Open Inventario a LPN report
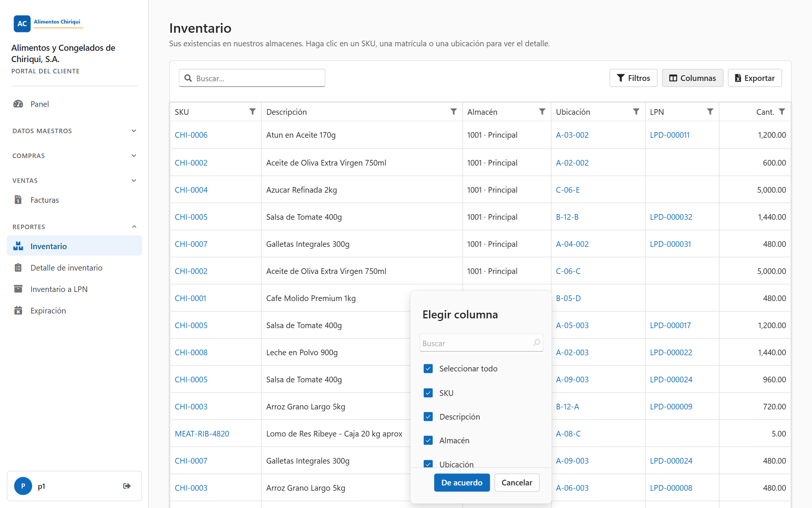This screenshot has width=812, height=508. pyautogui.click(x=74, y=289)
